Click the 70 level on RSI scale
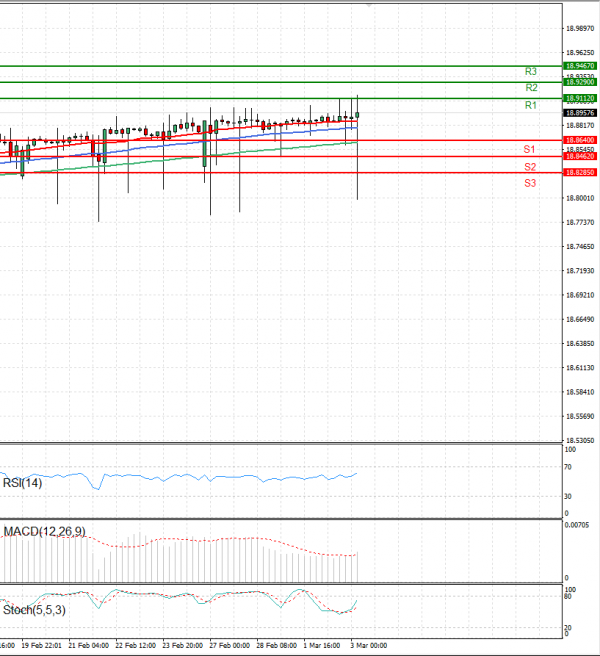 pos(568,467)
